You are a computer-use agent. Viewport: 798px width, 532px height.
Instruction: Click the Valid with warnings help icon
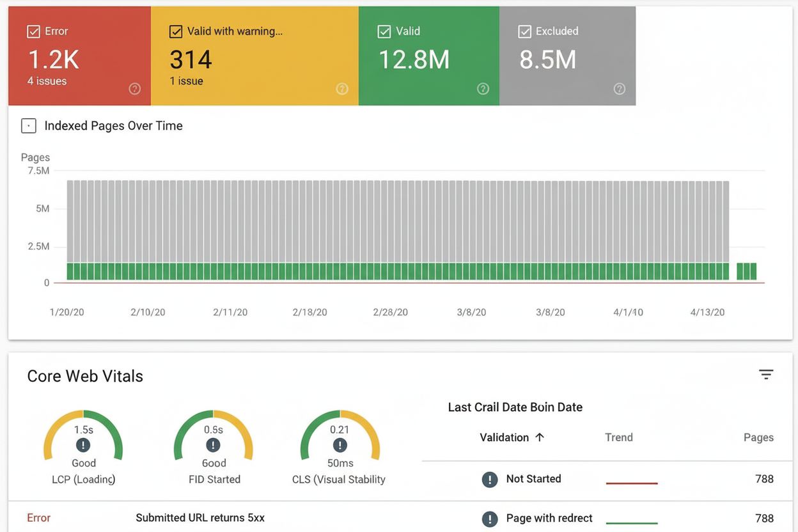click(x=342, y=89)
